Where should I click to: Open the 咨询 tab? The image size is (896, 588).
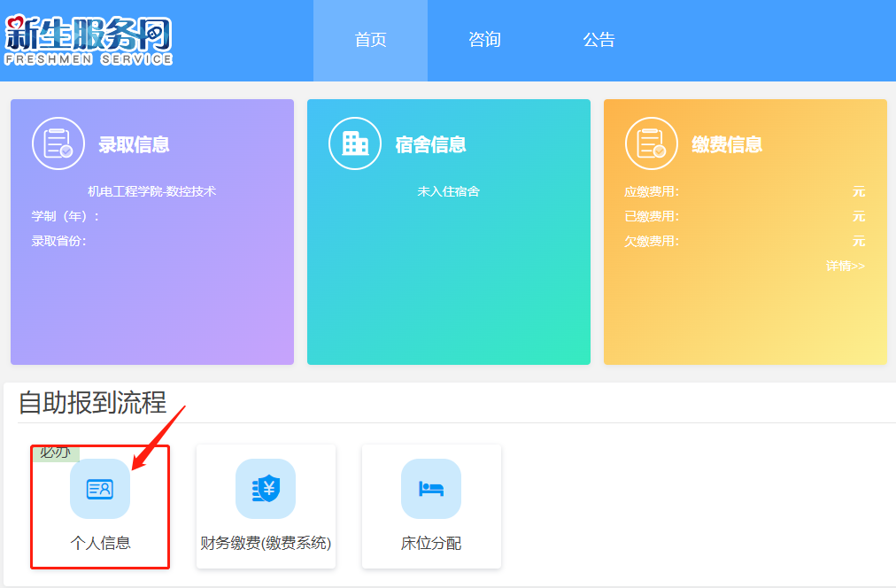484,40
